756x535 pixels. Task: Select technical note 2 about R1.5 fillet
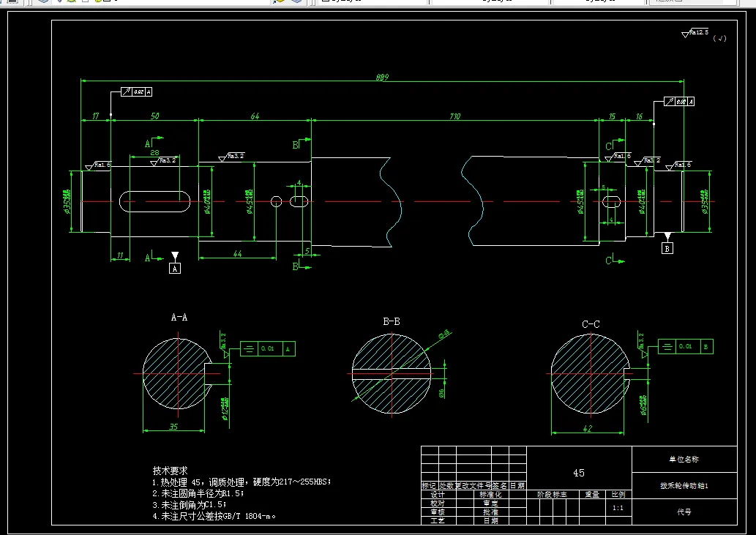(x=198, y=493)
